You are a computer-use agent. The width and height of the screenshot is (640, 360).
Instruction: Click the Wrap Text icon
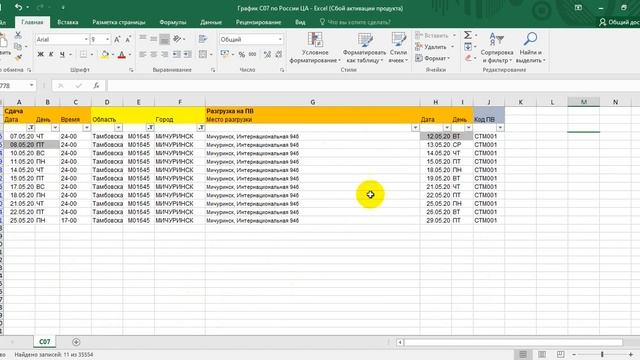tap(203, 39)
